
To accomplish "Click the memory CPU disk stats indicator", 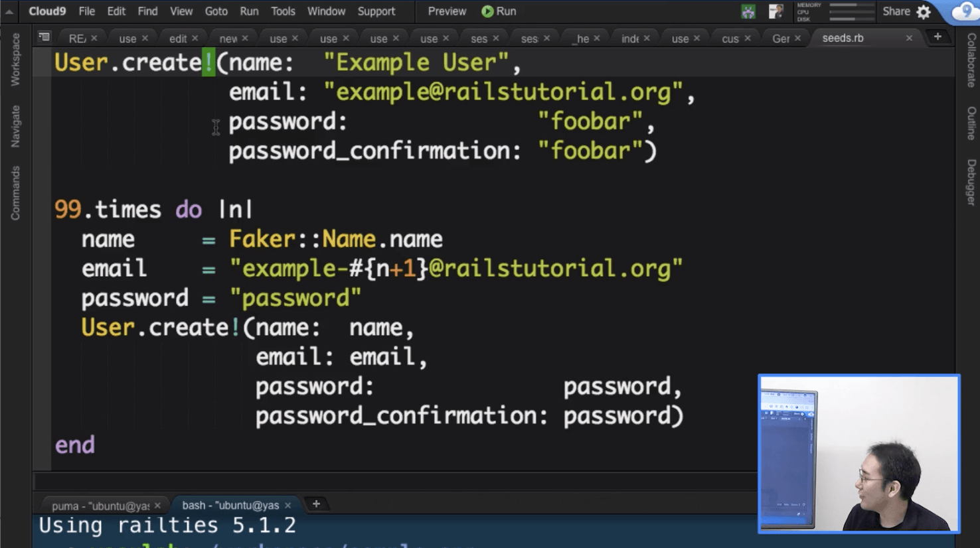I will click(835, 12).
